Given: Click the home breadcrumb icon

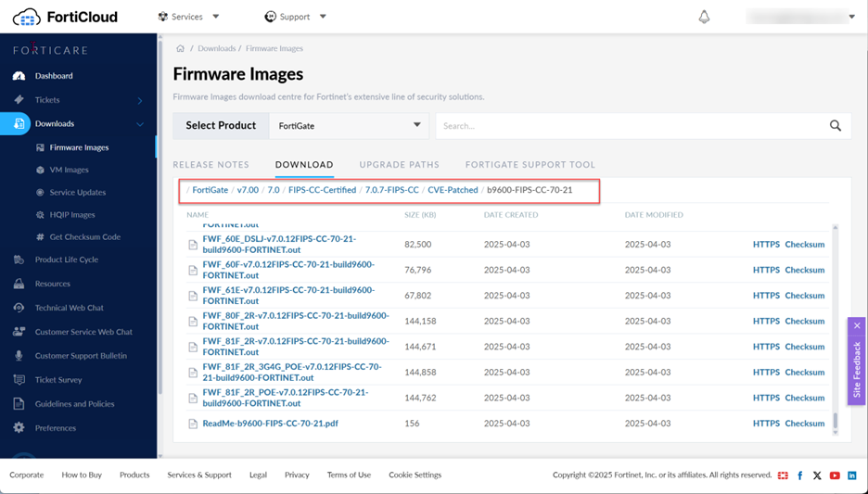Looking at the screenshot, I should (180, 48).
